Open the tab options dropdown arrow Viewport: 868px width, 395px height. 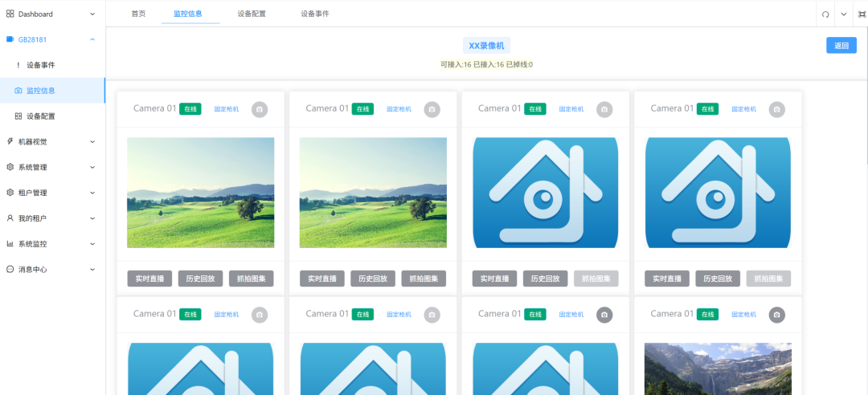(x=844, y=14)
